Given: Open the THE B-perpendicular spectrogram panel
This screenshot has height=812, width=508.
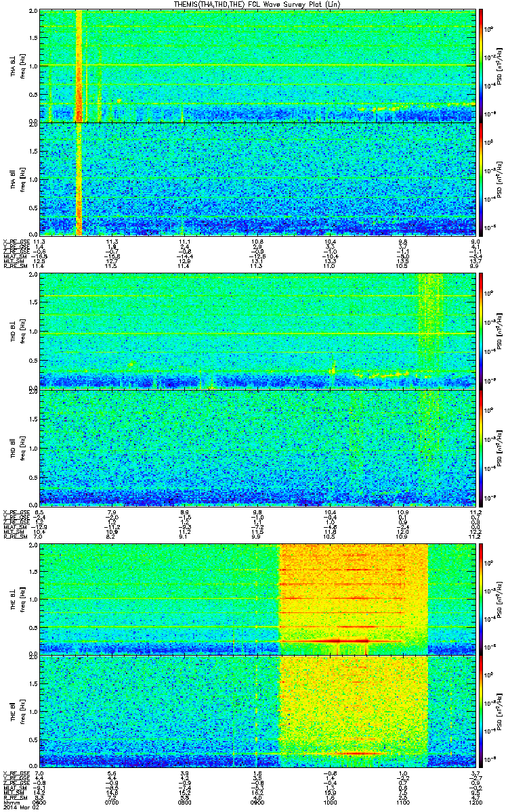Looking at the screenshot, I should (257, 599).
